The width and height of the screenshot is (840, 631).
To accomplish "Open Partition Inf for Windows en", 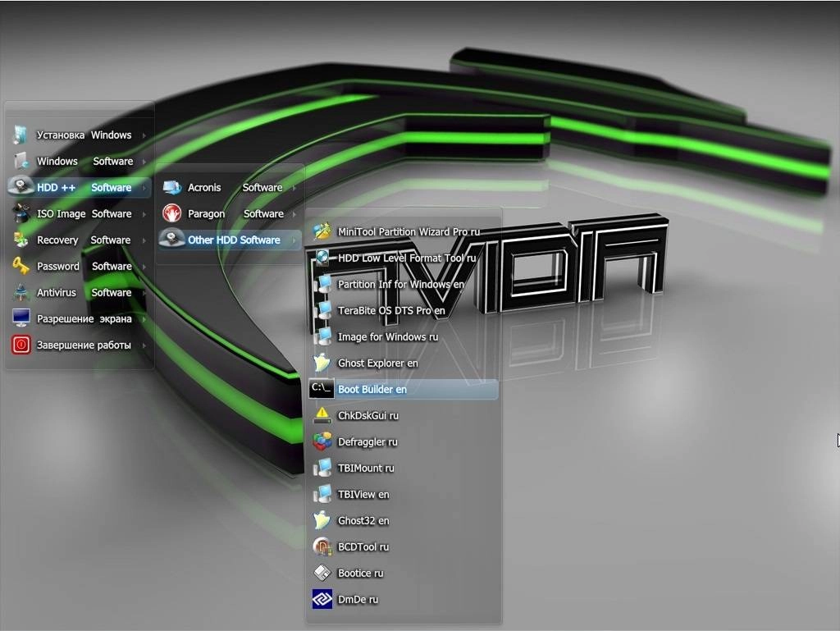I will pos(404,284).
